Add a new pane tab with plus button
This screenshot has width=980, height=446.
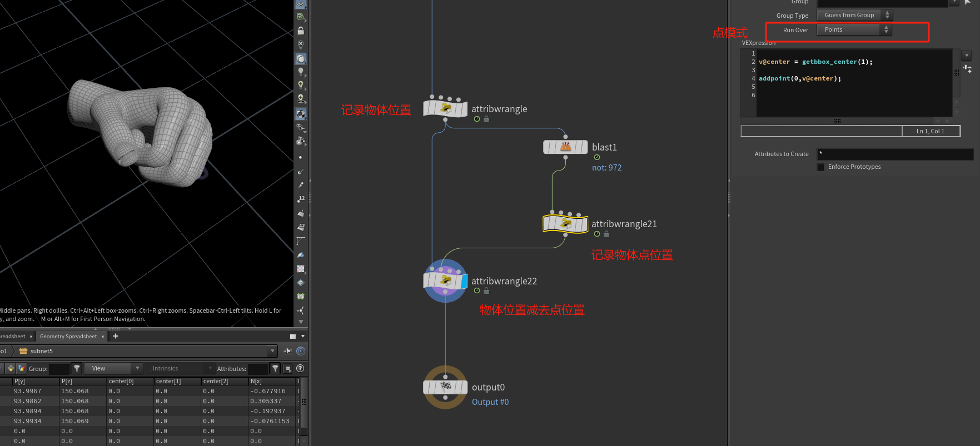point(116,336)
